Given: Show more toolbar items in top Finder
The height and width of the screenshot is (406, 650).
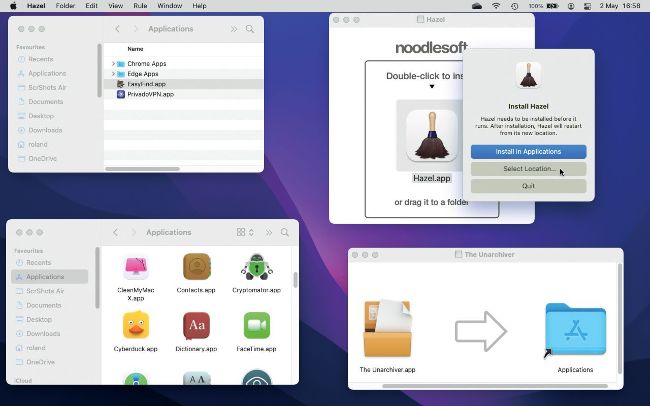Looking at the screenshot, I should pos(234,29).
